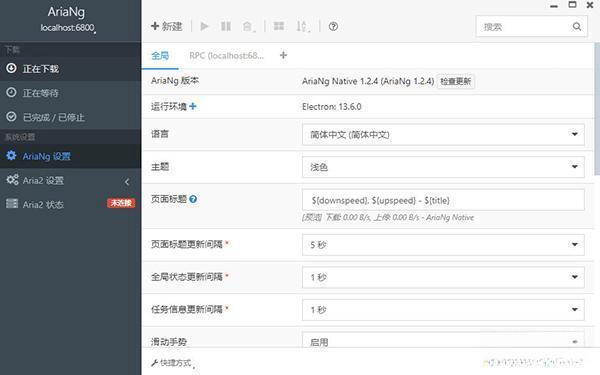Open the 快捷方式 shortcuts menu
This screenshot has height=375, width=600.
[x=172, y=363]
